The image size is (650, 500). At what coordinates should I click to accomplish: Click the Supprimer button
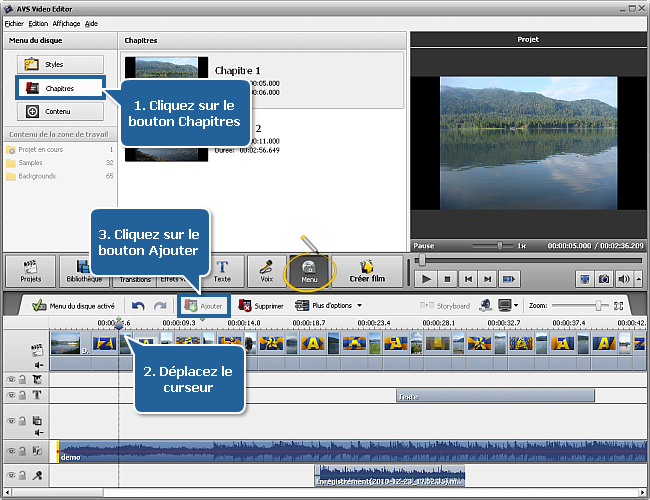pos(260,305)
